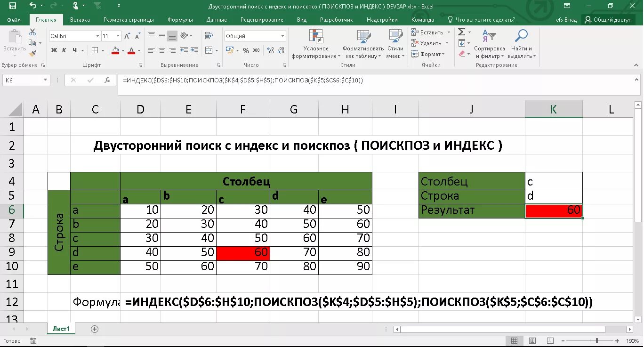Toggle bottom align button
Image resolution: width=644 pixels, height=347 pixels.
point(172,36)
